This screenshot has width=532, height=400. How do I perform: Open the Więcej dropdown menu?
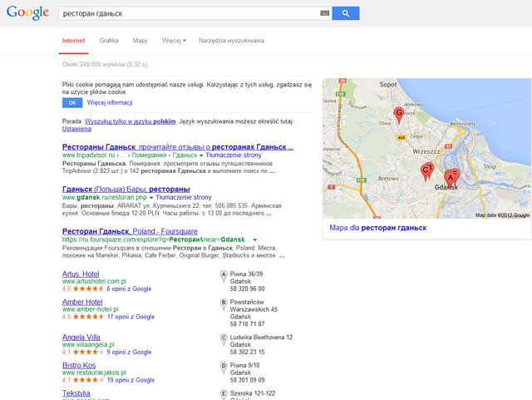tap(174, 41)
